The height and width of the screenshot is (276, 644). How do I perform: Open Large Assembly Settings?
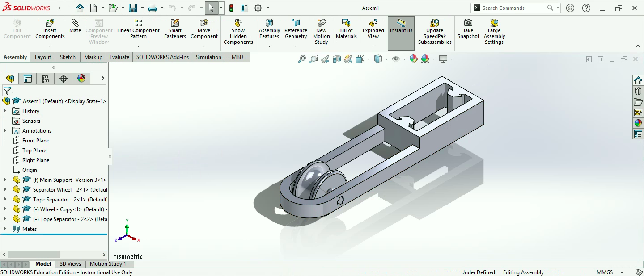(494, 32)
